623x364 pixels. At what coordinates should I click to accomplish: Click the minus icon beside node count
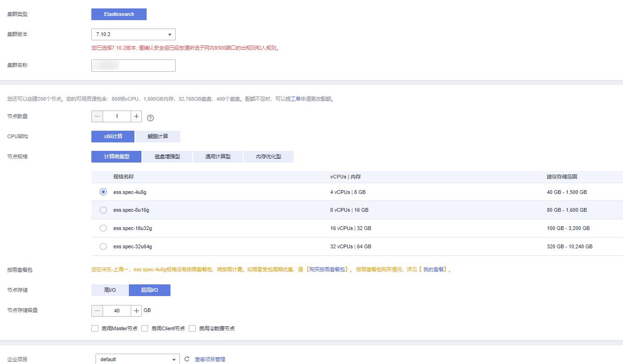click(x=97, y=116)
